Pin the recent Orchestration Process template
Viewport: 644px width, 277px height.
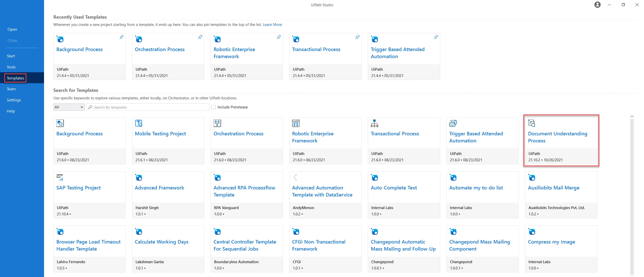pyautogui.click(x=200, y=37)
